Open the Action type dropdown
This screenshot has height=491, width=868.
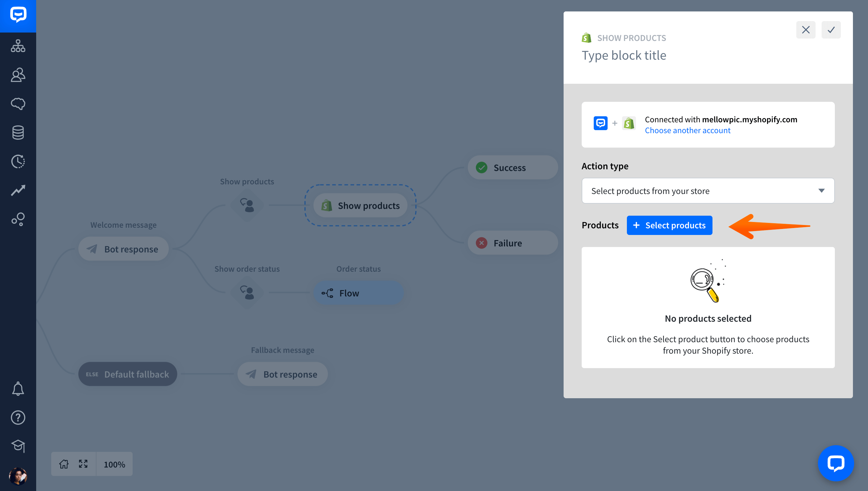(x=708, y=191)
